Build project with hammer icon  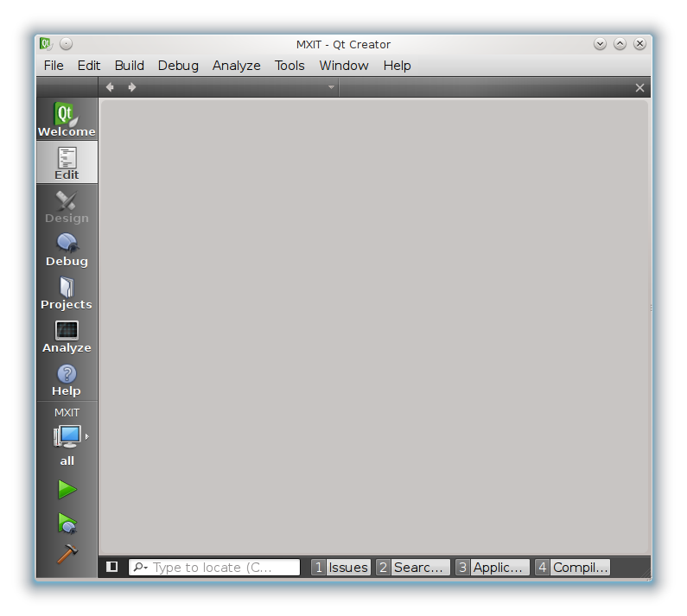click(x=67, y=554)
